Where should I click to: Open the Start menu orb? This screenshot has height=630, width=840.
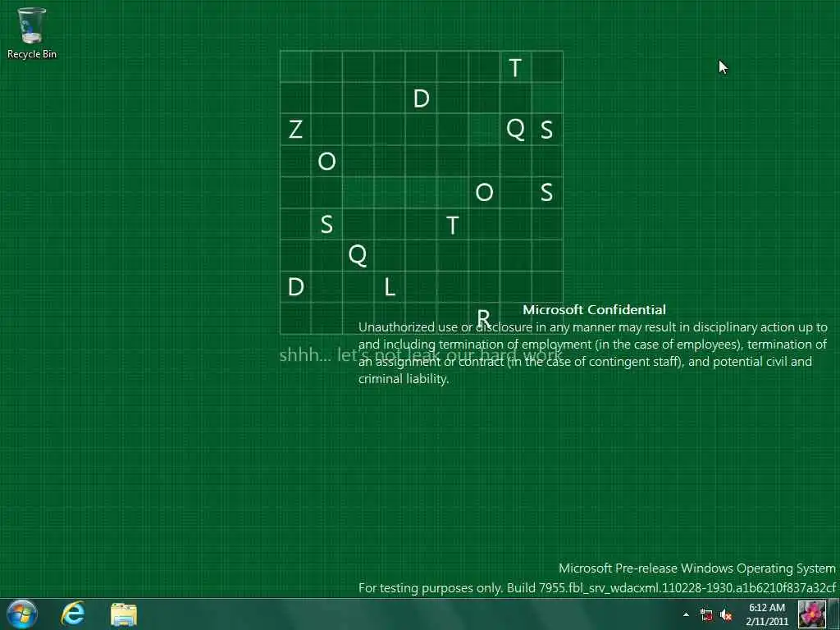tap(22, 614)
